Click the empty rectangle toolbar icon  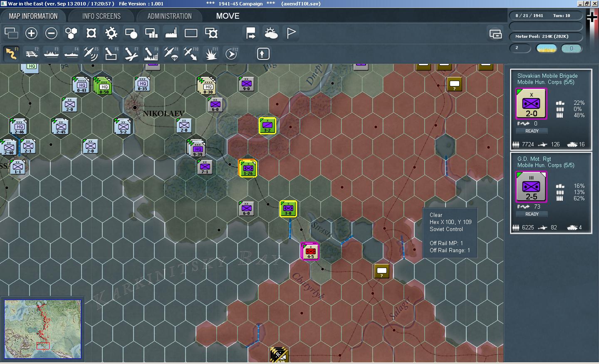191,33
